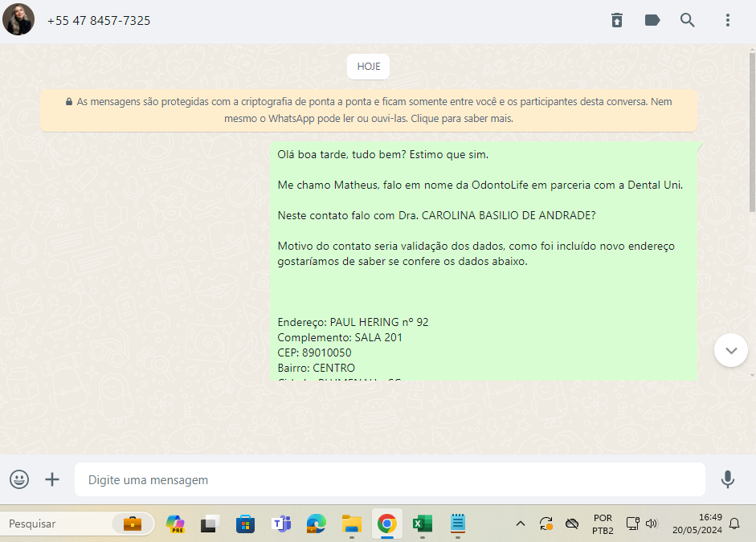756x542 pixels.
Task: Click line mentioning CAROLINA BASILIO DE ANDRADE
Action: [x=436, y=215]
